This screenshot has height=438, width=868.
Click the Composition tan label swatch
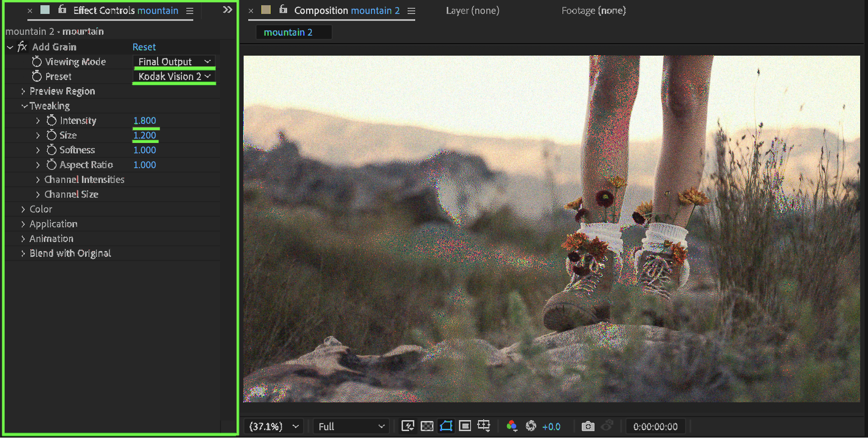click(x=266, y=10)
